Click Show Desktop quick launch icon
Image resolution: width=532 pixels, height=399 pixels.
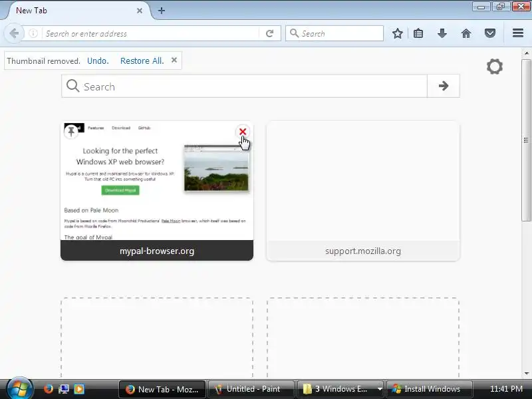tap(64, 389)
